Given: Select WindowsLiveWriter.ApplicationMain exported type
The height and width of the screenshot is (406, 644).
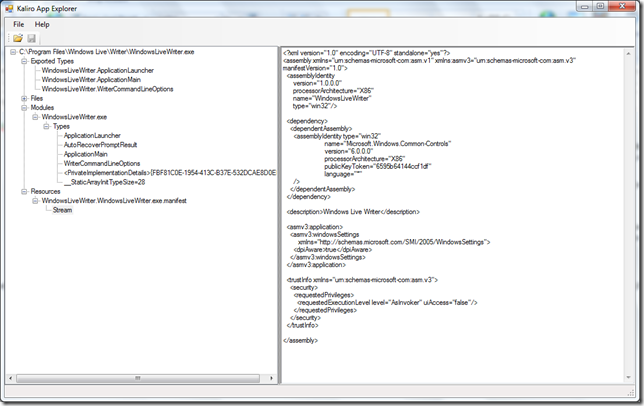Looking at the screenshot, I should pos(91,80).
